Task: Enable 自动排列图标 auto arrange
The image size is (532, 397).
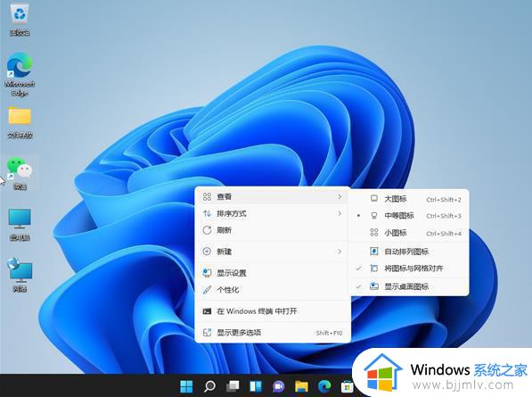Action: pyautogui.click(x=409, y=252)
